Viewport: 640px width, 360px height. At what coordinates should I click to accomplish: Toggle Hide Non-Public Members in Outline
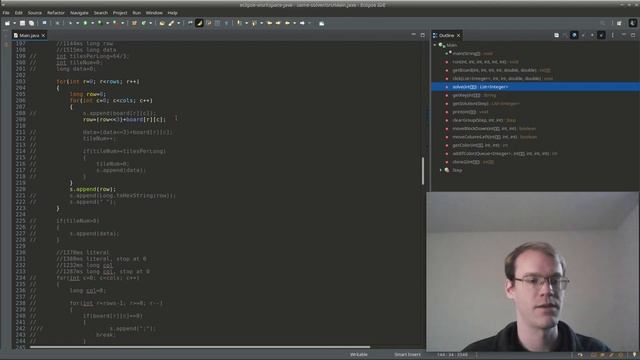pyautogui.click(x=592, y=36)
